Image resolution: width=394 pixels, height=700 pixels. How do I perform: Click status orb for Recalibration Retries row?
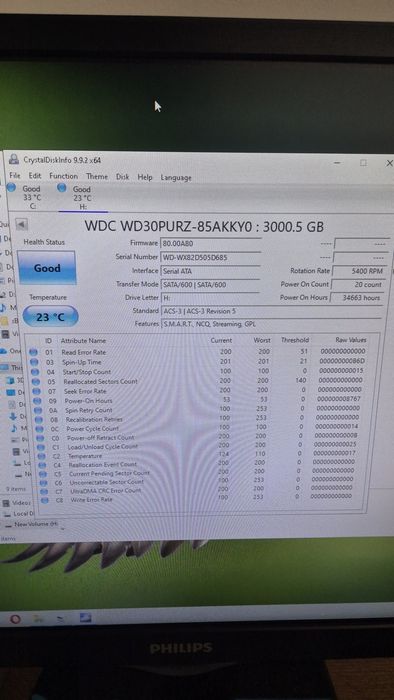point(39,420)
